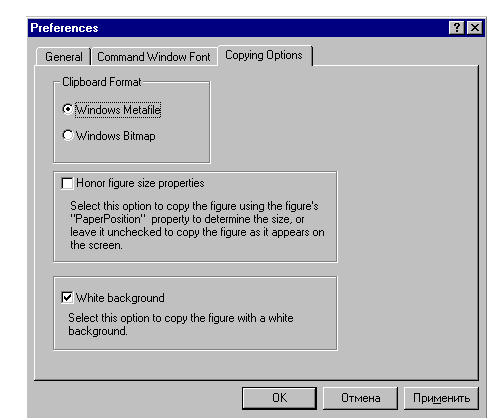The height and width of the screenshot is (418, 487).
Task: Open the Command Window Font tab
Action: [154, 57]
